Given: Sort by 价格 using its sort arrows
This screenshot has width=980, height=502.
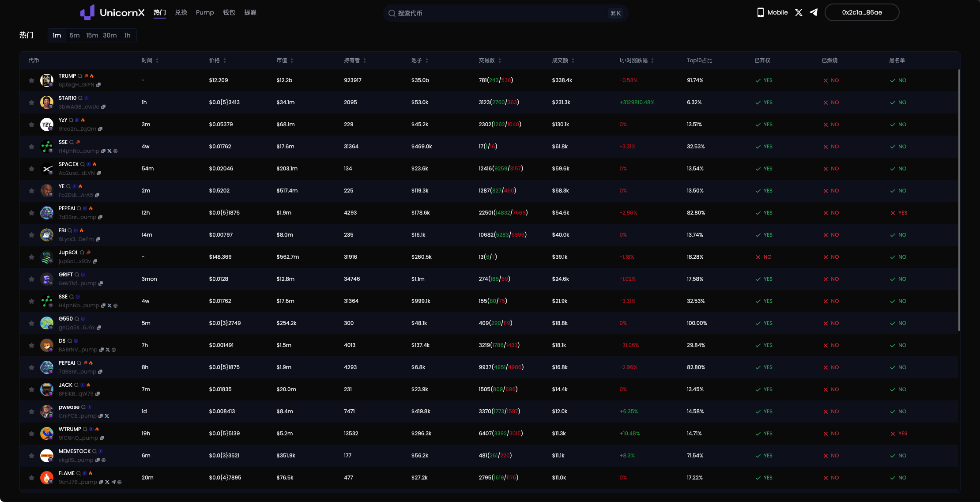Looking at the screenshot, I should click(x=225, y=60).
